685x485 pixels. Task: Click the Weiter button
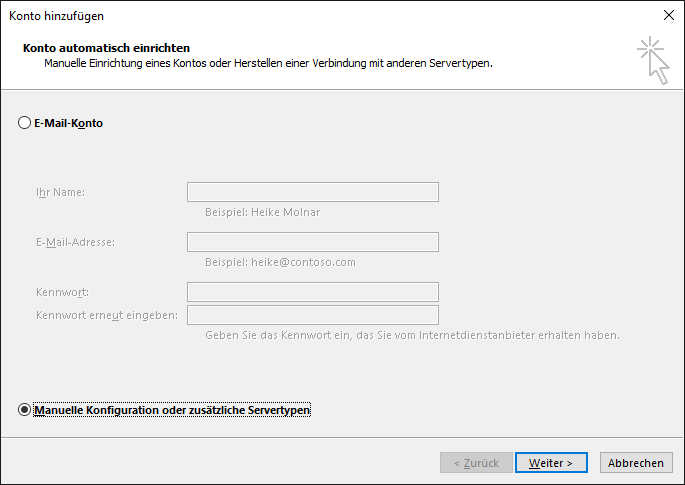tap(551, 463)
